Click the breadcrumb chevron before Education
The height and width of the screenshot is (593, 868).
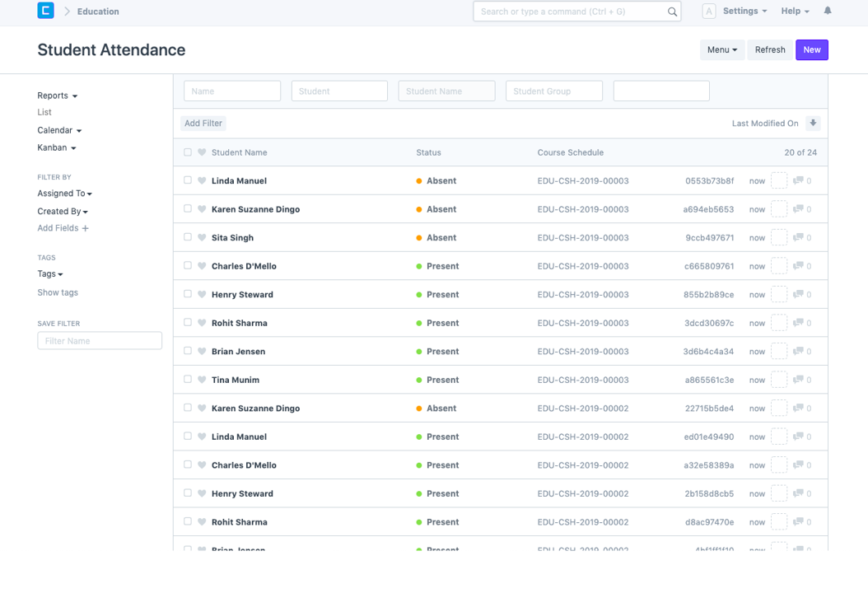click(x=67, y=11)
